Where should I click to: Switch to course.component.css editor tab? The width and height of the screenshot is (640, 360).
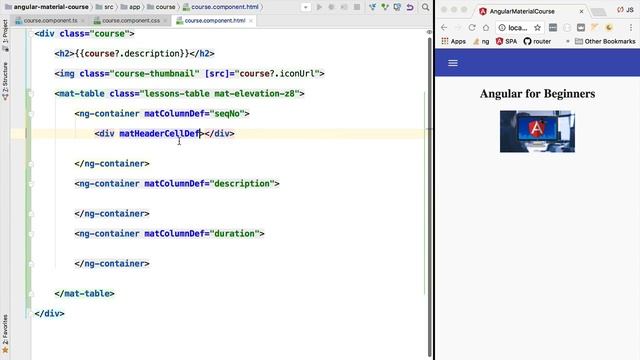130,20
